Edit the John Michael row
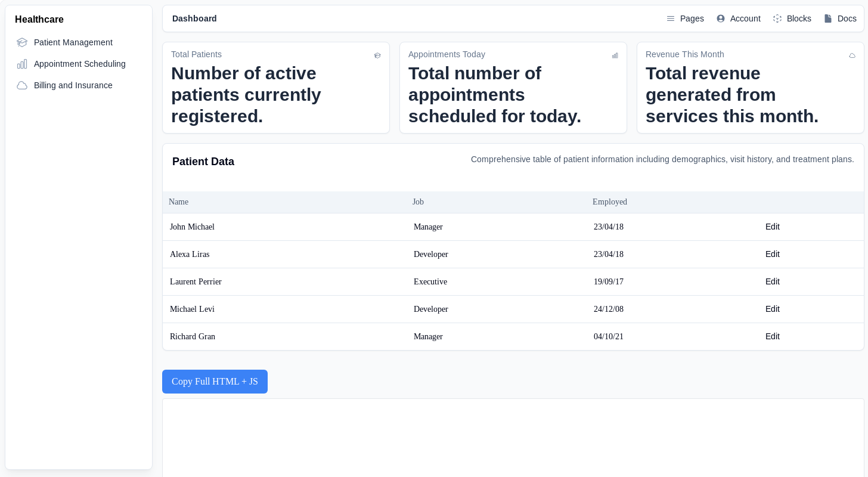 [772, 227]
